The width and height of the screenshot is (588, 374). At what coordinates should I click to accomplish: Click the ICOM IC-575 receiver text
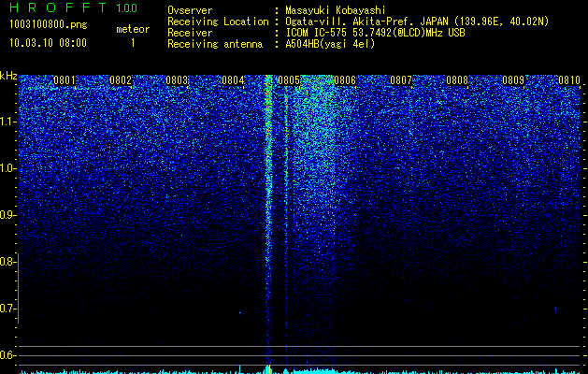point(375,33)
